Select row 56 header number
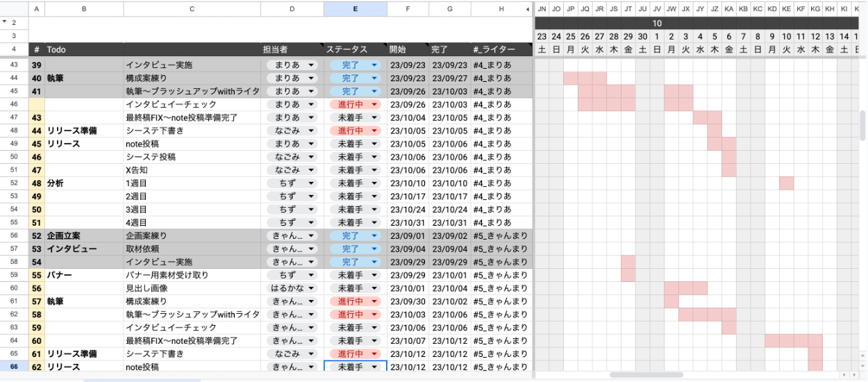This screenshot has height=382, width=868. click(14, 235)
